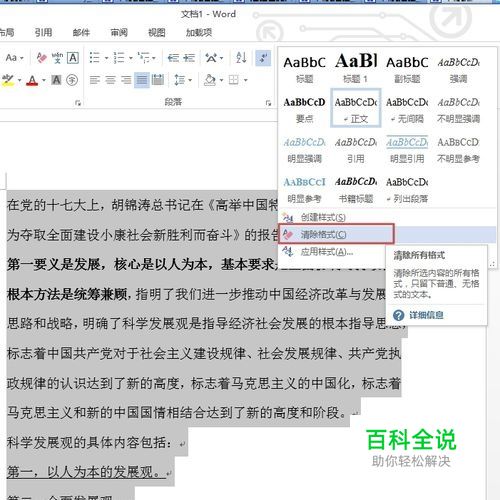500x500 pixels.
Task: Click the Line Spacing icon
Action: point(180,80)
